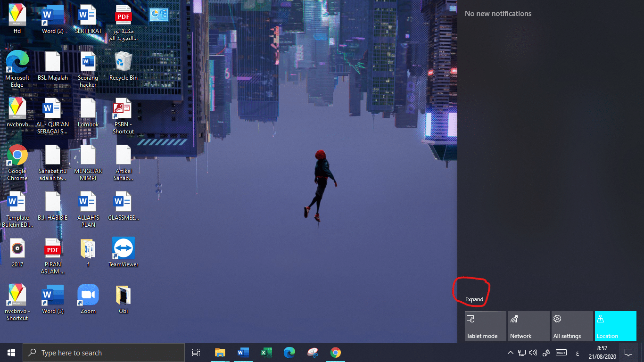Open the Windows Ink Workspace pen icon
644x362 pixels.
[x=547, y=353]
